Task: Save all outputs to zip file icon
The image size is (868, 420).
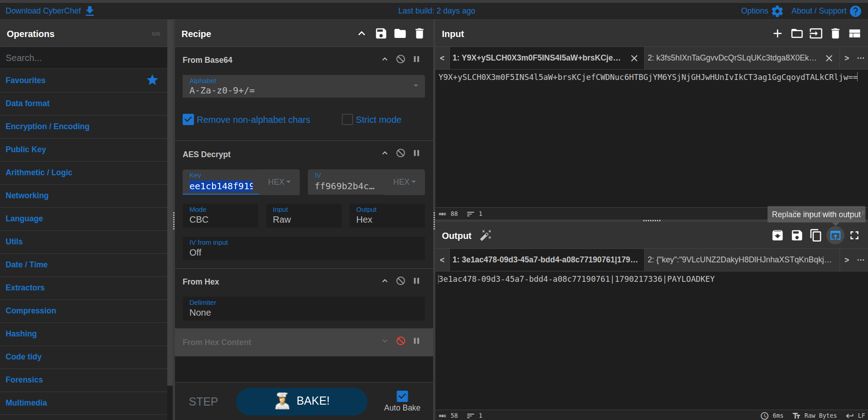Action: point(778,235)
